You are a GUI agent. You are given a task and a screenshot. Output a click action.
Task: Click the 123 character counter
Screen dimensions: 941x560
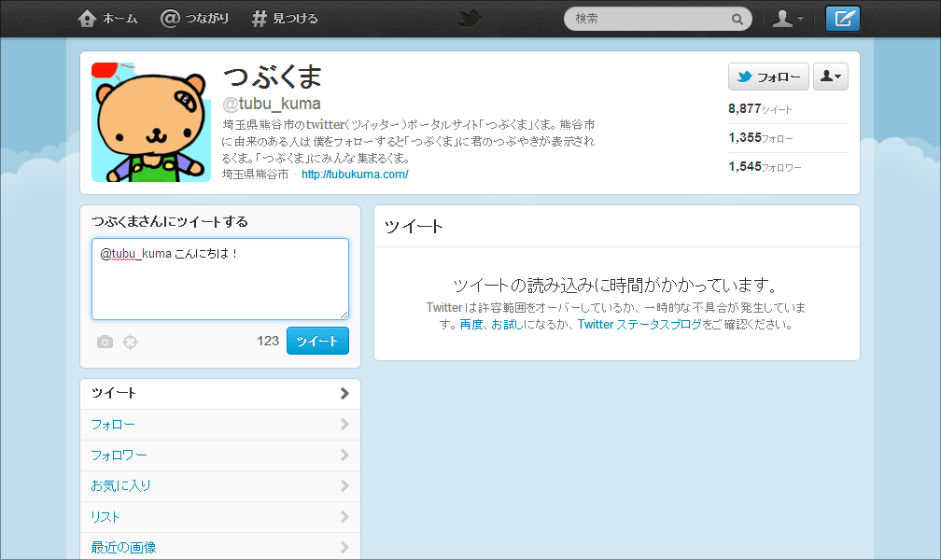(268, 341)
